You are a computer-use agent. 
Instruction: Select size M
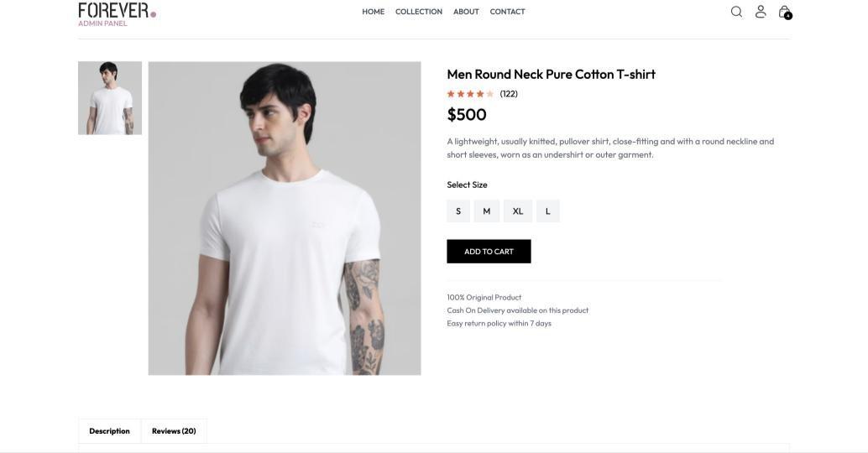pyautogui.click(x=487, y=211)
